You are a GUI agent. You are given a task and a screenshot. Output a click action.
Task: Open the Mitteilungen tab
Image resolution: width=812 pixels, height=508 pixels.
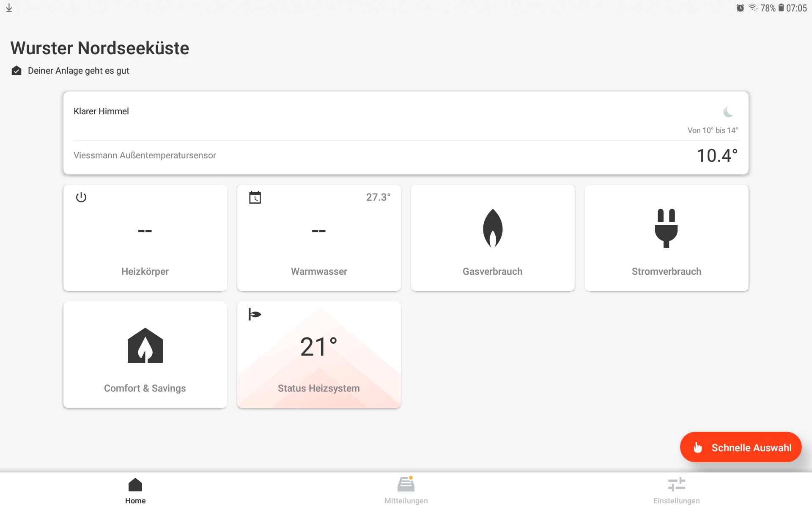point(406,491)
